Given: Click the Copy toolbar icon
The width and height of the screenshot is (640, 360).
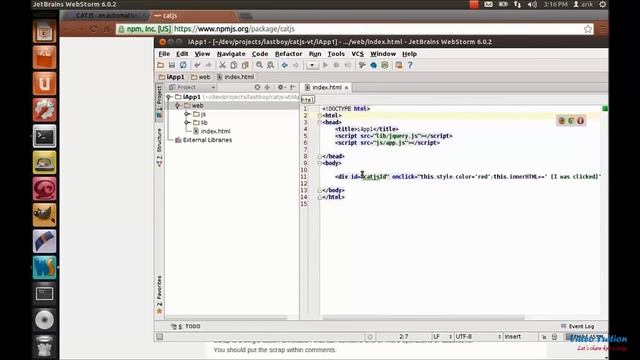Looking at the screenshot, I should pos(233,65).
